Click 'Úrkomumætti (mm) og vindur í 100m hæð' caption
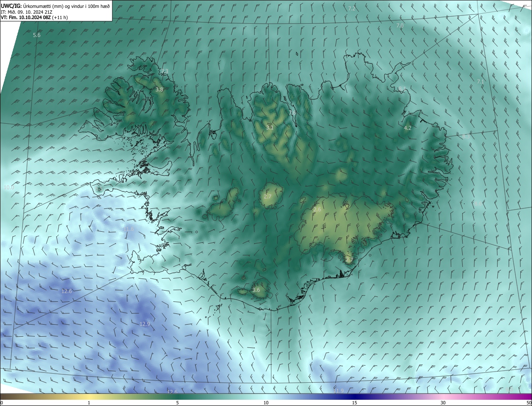Image resolution: width=532 pixels, height=406 pixels. tap(66, 5)
